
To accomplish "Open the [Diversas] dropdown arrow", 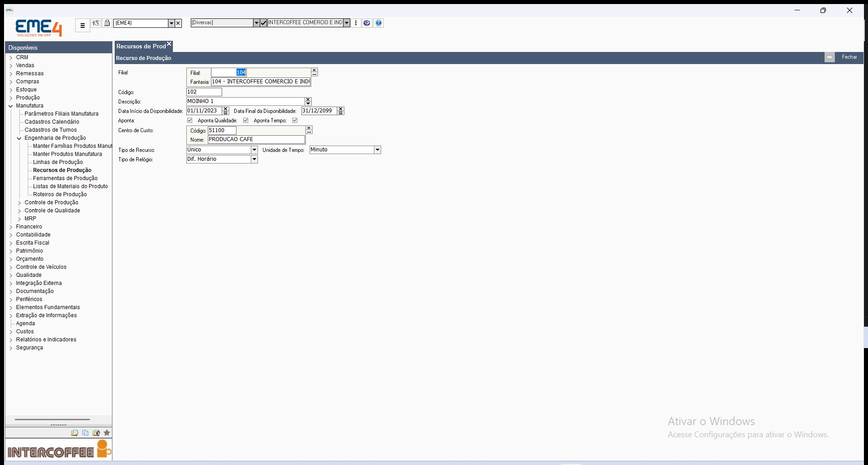I will point(256,23).
